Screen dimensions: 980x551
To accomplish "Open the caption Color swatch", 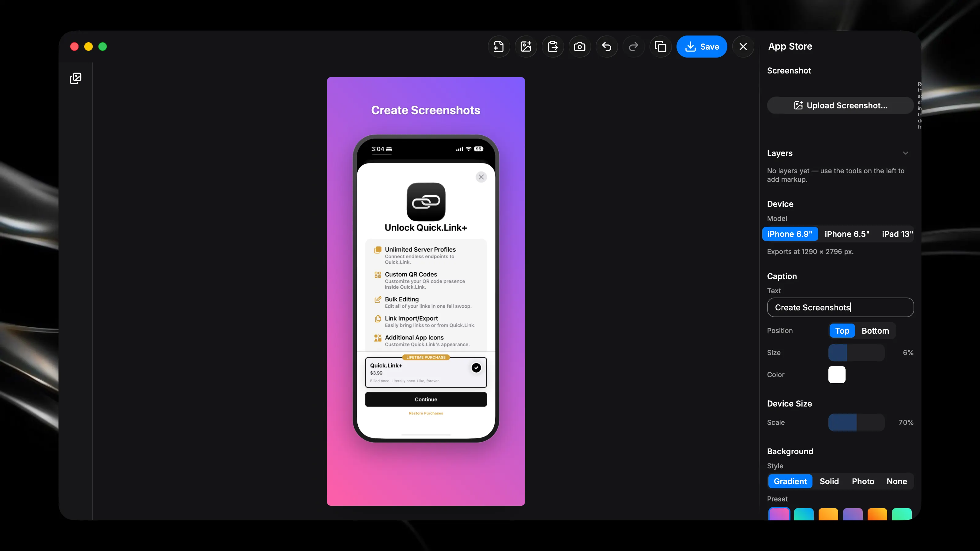I will [837, 375].
